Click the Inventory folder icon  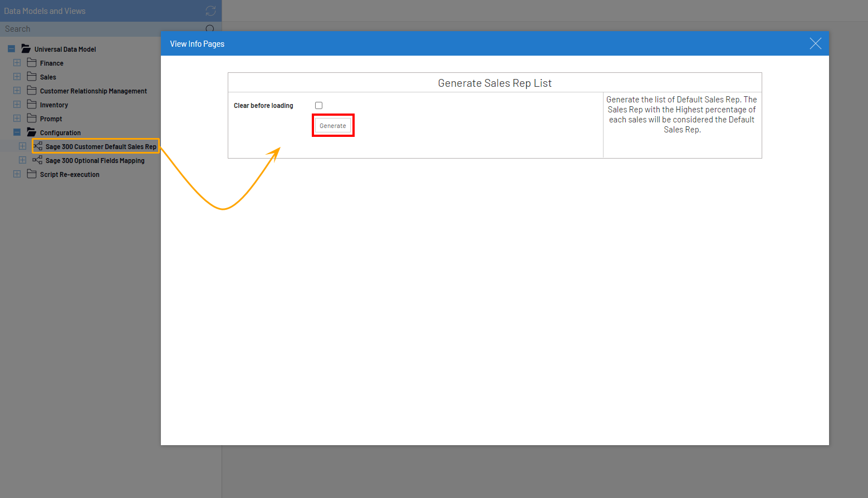click(32, 105)
